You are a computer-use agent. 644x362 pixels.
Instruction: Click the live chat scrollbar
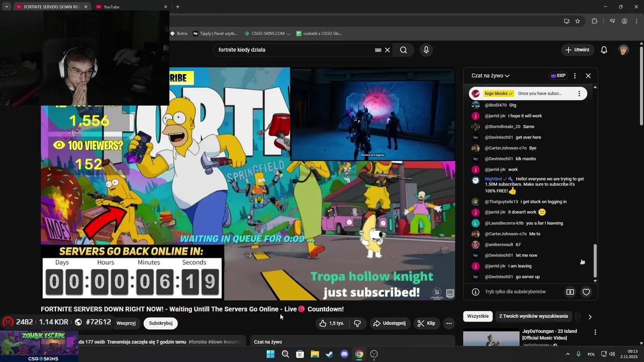click(595, 260)
